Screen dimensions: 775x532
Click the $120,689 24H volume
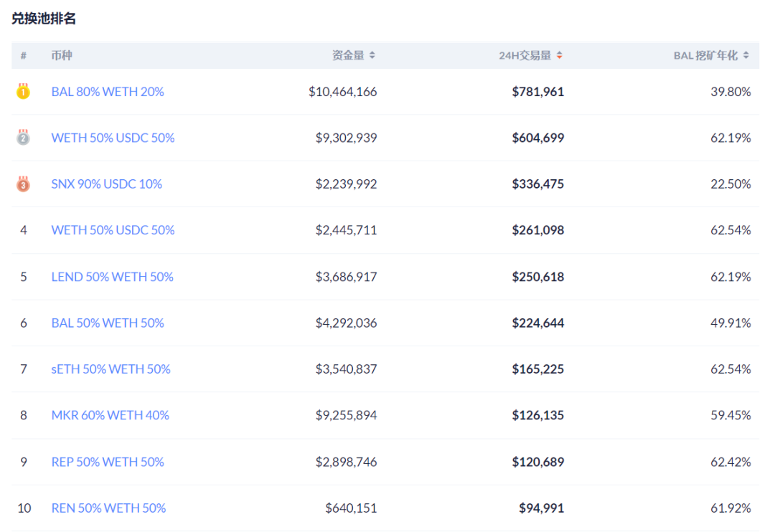pyautogui.click(x=537, y=462)
